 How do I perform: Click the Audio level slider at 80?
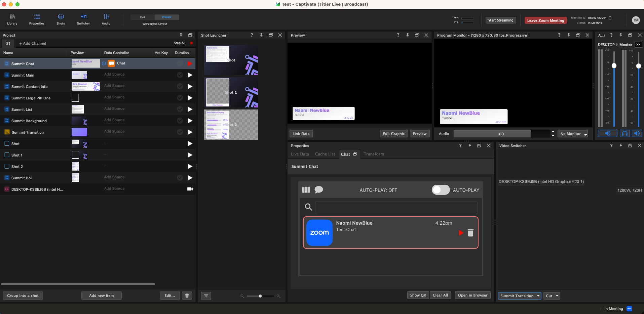pos(501,134)
